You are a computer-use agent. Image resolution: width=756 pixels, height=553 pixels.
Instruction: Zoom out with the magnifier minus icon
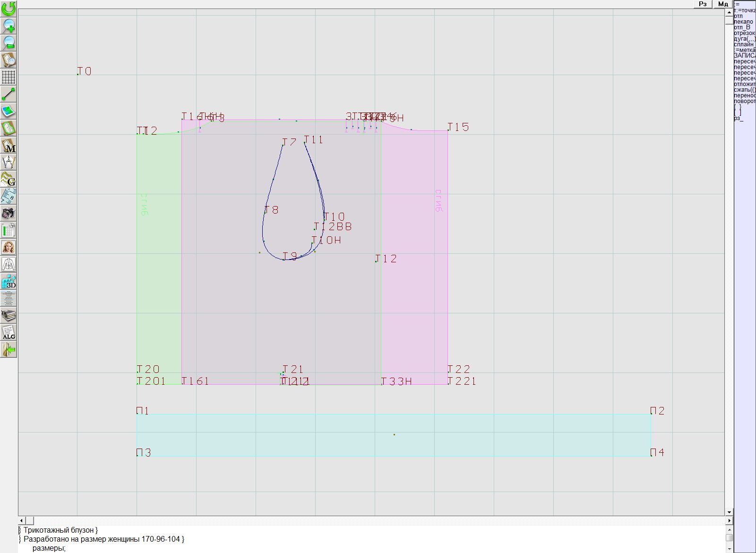click(9, 43)
